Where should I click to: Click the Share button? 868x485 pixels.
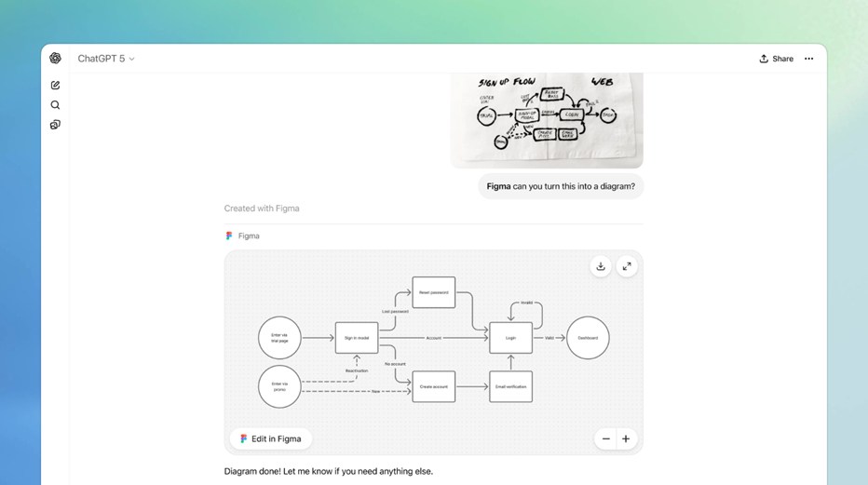click(776, 59)
